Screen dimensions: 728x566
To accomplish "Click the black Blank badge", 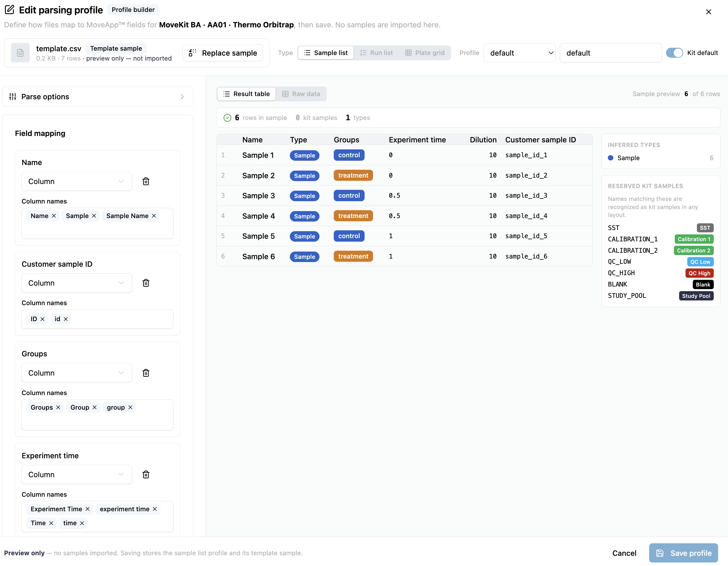I will tap(703, 284).
